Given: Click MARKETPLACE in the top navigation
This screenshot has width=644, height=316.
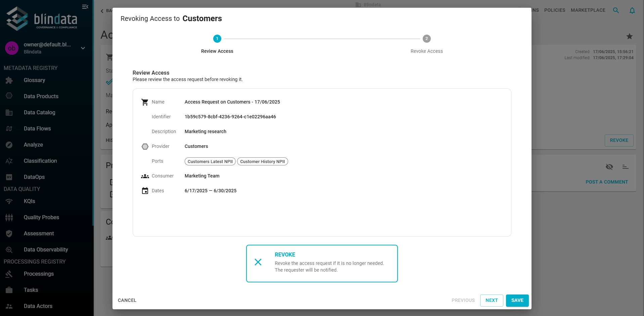Looking at the screenshot, I should click(x=588, y=10).
